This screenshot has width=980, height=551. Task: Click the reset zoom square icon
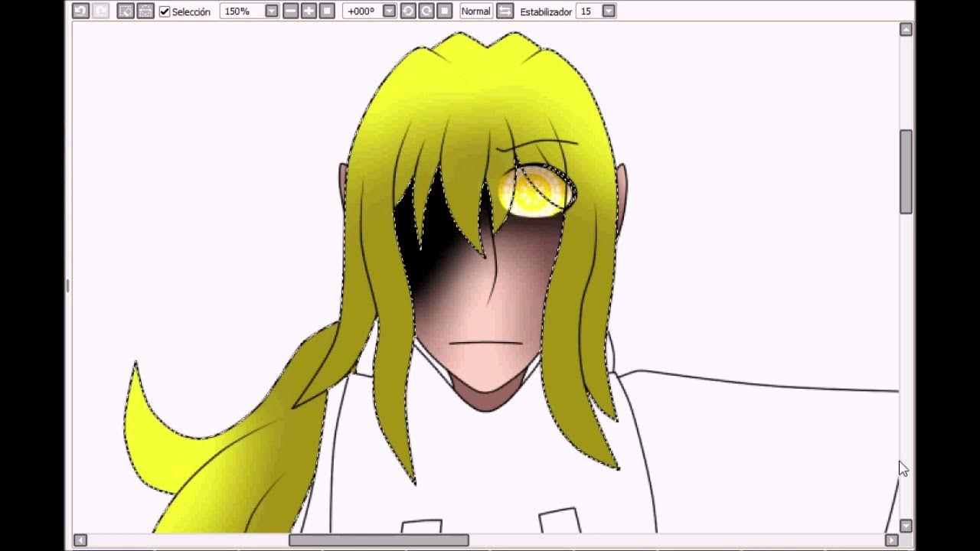pyautogui.click(x=327, y=11)
